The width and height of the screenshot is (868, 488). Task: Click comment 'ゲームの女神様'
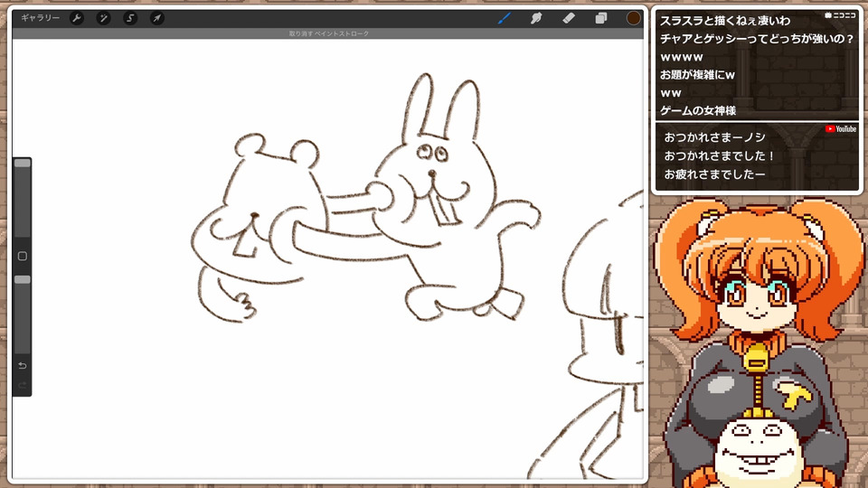pos(698,110)
